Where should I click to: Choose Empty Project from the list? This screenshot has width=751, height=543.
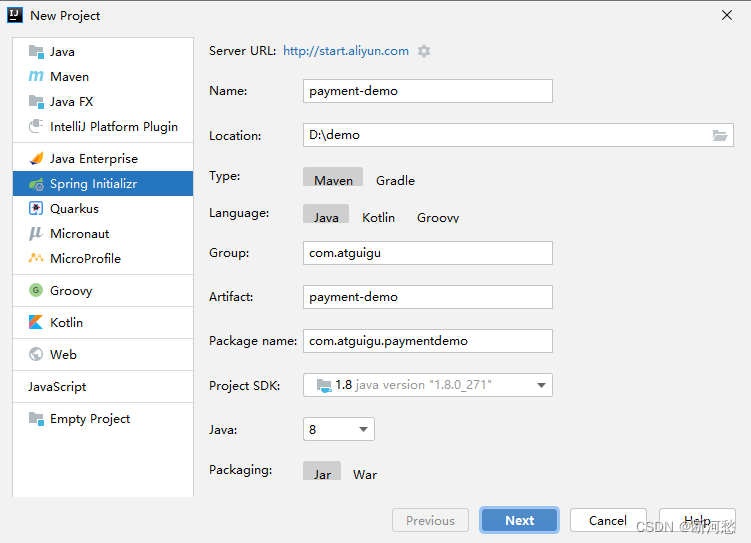pos(89,419)
